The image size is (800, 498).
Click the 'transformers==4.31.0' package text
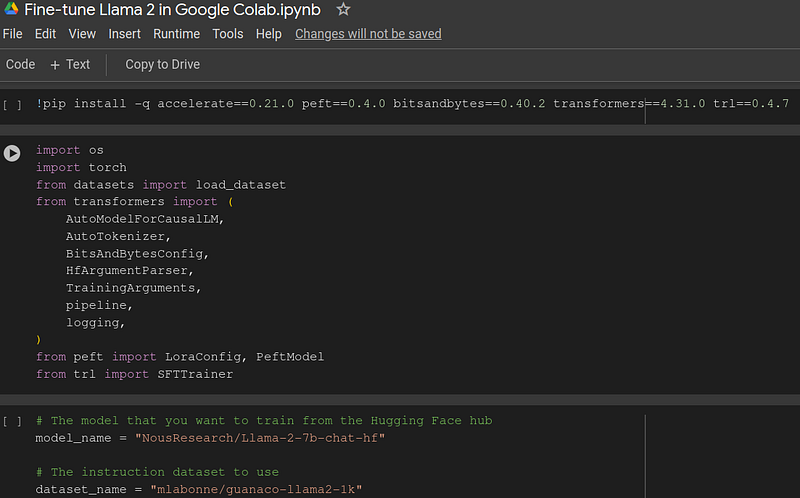(x=629, y=104)
